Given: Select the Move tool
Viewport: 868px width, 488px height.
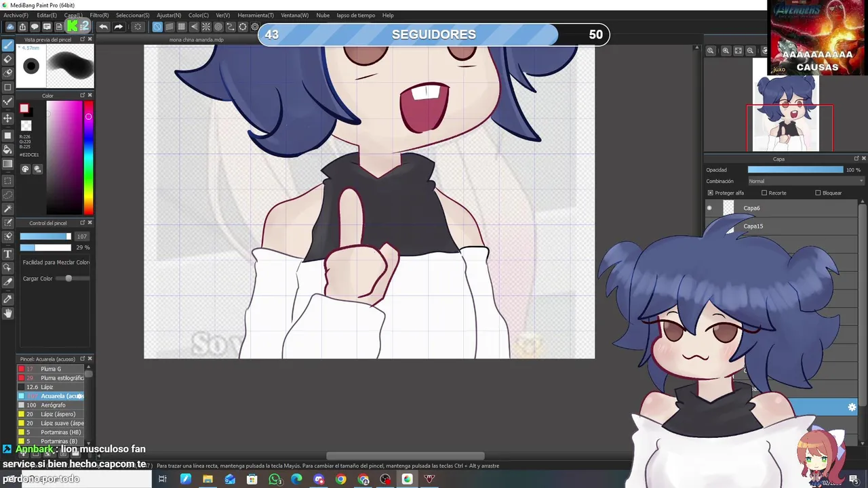Looking at the screenshot, I should click(x=8, y=118).
